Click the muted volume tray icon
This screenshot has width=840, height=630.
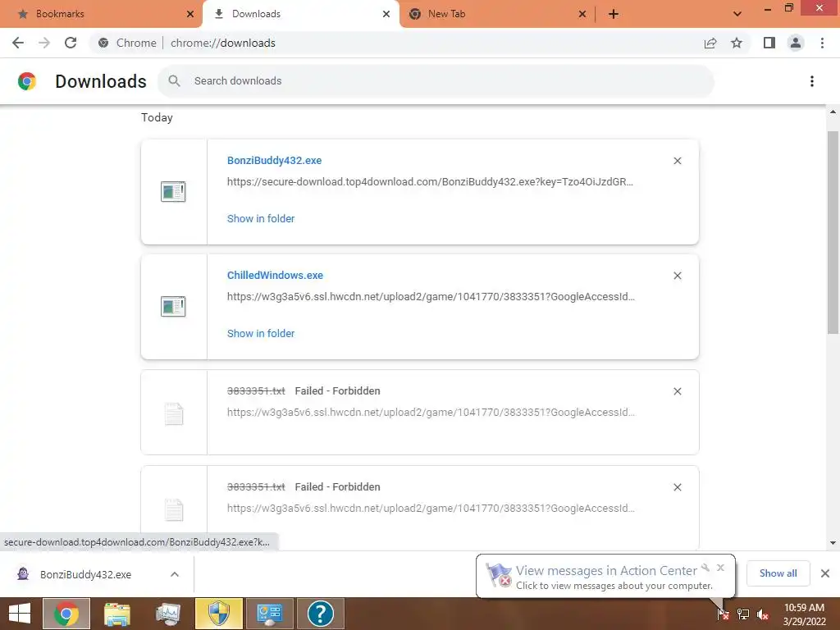(x=763, y=614)
